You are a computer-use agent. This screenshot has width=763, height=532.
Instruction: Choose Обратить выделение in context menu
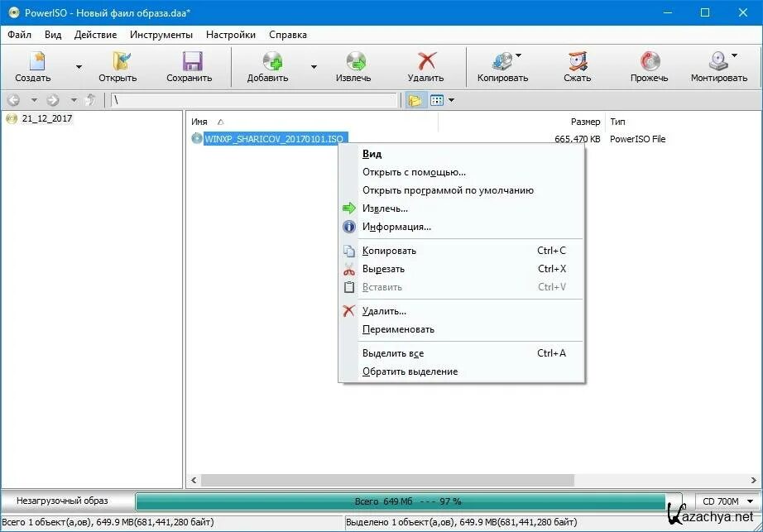pos(461,371)
